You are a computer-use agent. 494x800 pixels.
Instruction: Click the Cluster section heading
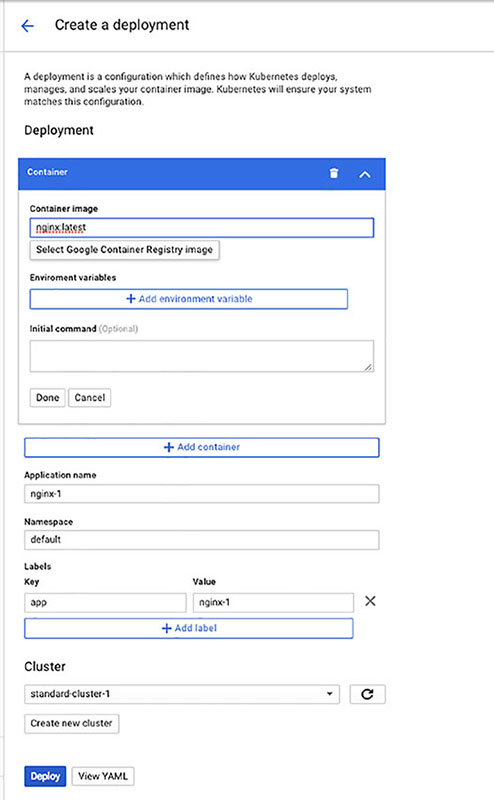tap(45, 666)
